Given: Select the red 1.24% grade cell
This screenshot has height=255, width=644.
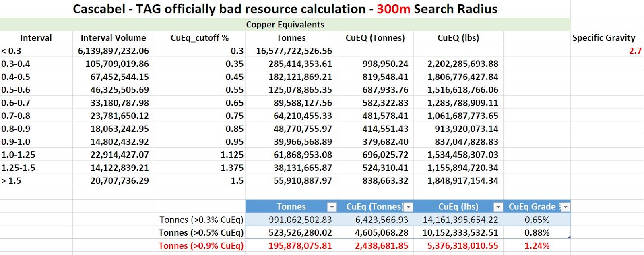Looking at the screenshot, I should (x=537, y=245).
